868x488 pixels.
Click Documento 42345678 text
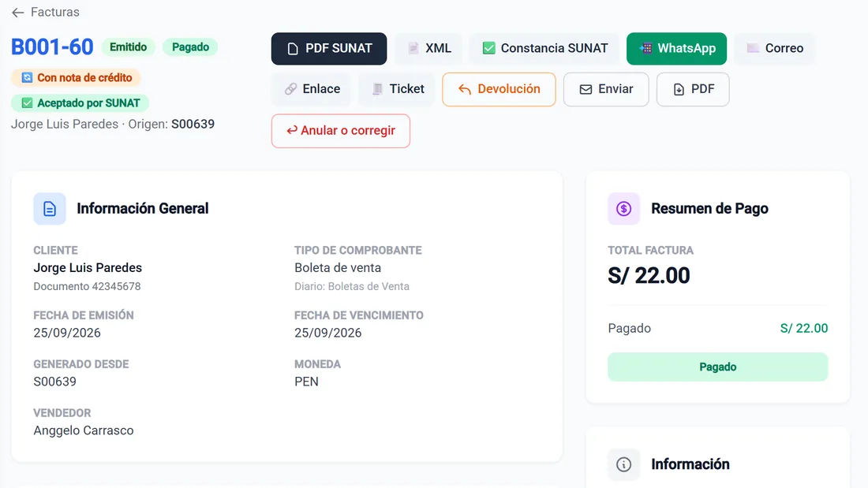pos(87,287)
